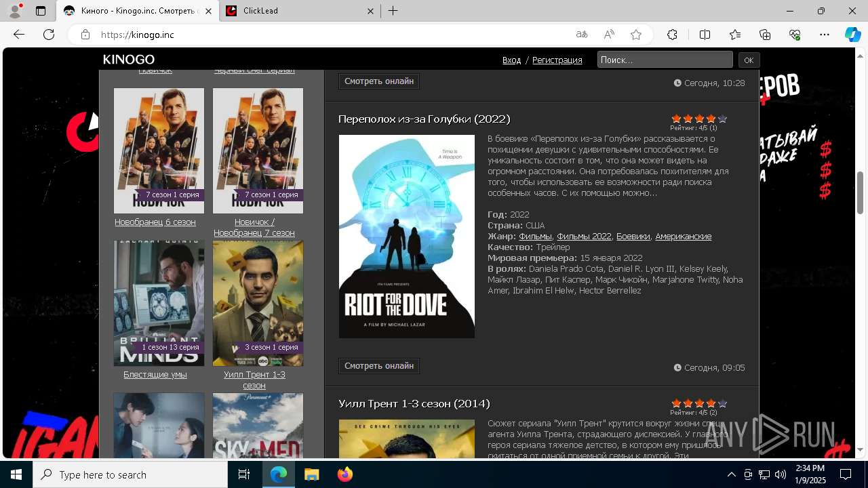Screen dimensions: 868x488
Task: Click the taskbar search box
Action: point(130,474)
